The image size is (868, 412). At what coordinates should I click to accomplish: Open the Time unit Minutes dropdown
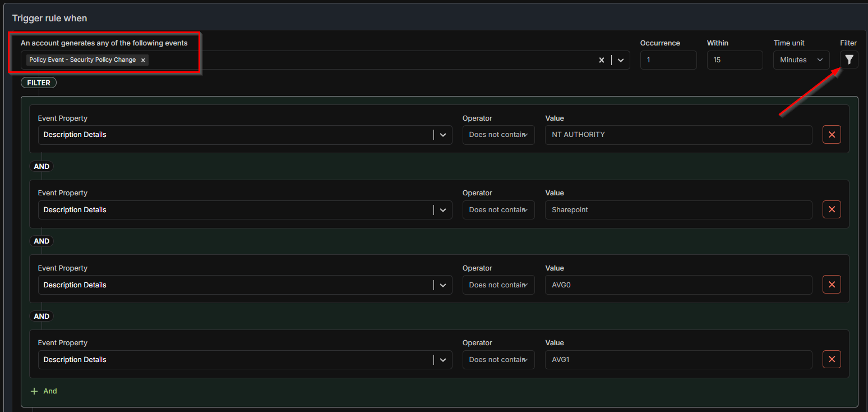pos(801,60)
